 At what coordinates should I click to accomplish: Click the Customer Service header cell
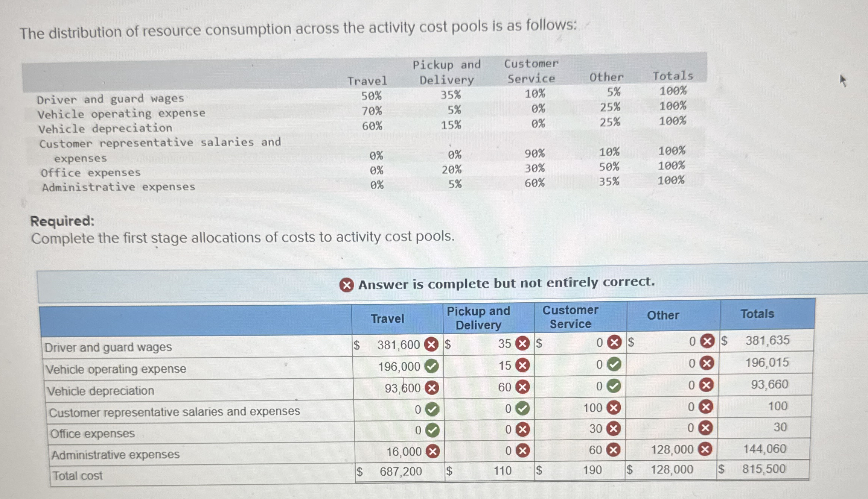click(x=571, y=317)
